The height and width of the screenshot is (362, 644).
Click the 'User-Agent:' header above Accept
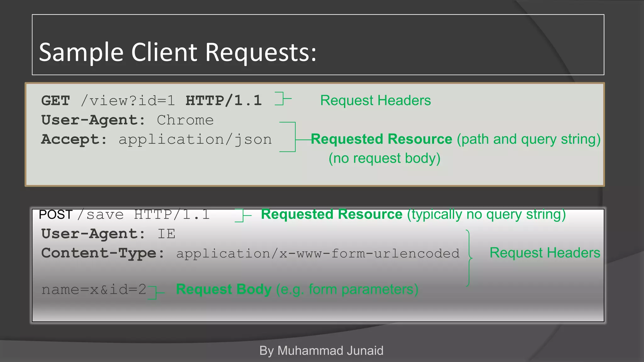93,120
